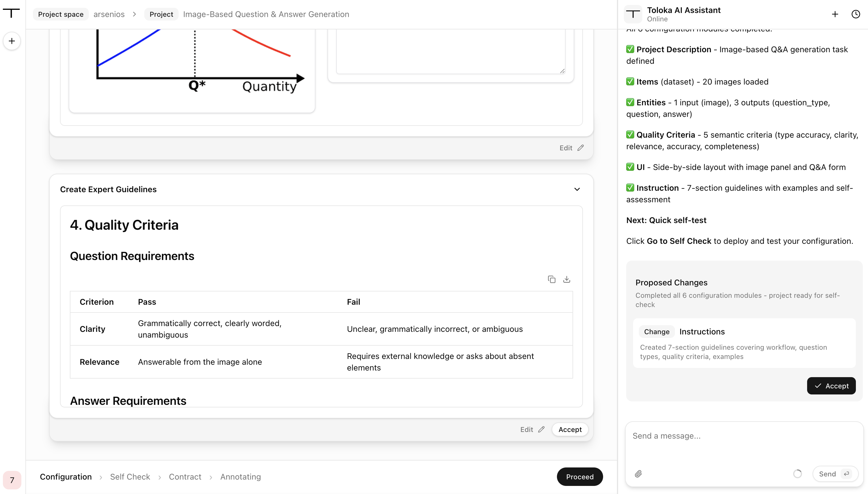Accept the proposed changes in the assistant
Screen dimensions: 868x494
pos(831,386)
